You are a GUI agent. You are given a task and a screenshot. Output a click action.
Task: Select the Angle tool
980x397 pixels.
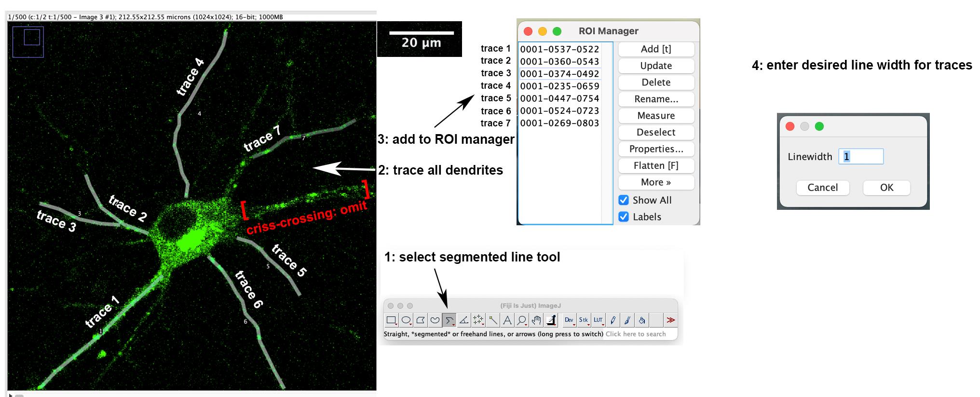point(464,320)
